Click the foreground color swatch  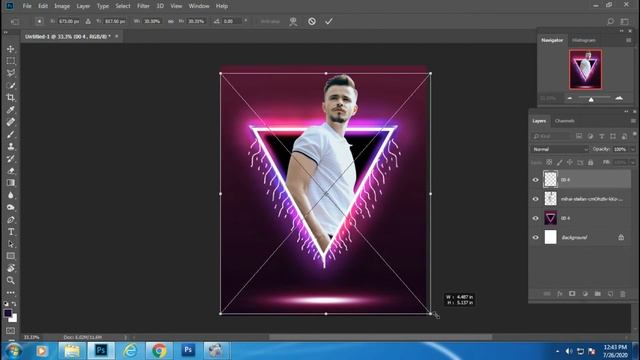click(7, 313)
